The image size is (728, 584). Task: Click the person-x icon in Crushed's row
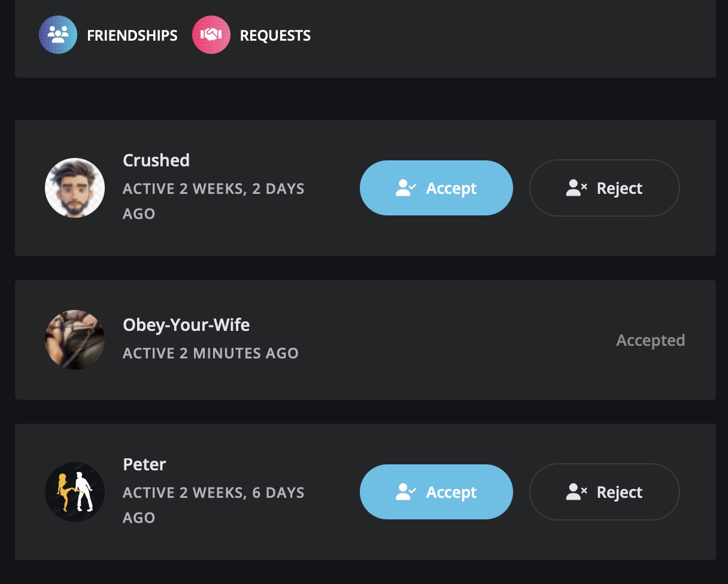click(577, 188)
